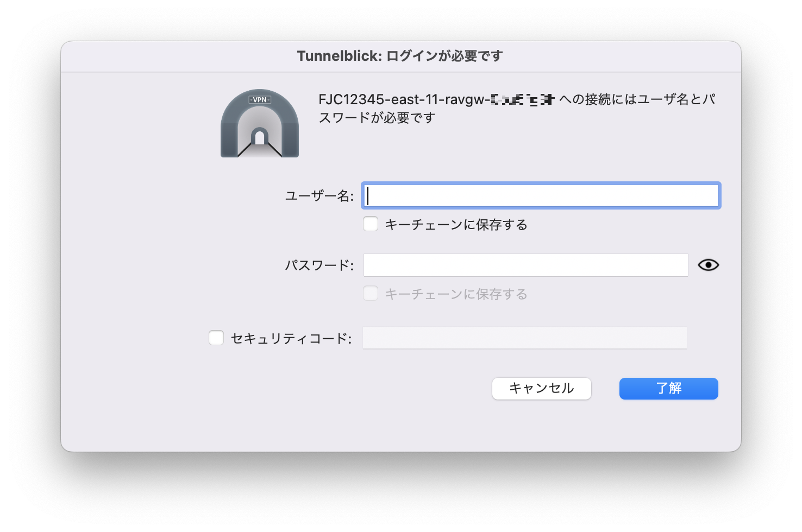
Task: Enable the セキュリティコード checkbox
Action: coord(216,338)
